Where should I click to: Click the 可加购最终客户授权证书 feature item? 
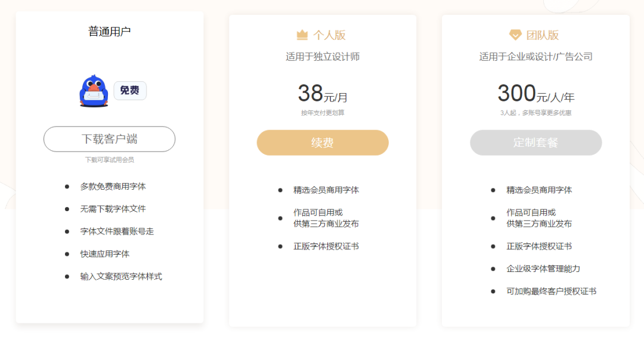pyautogui.click(x=552, y=292)
